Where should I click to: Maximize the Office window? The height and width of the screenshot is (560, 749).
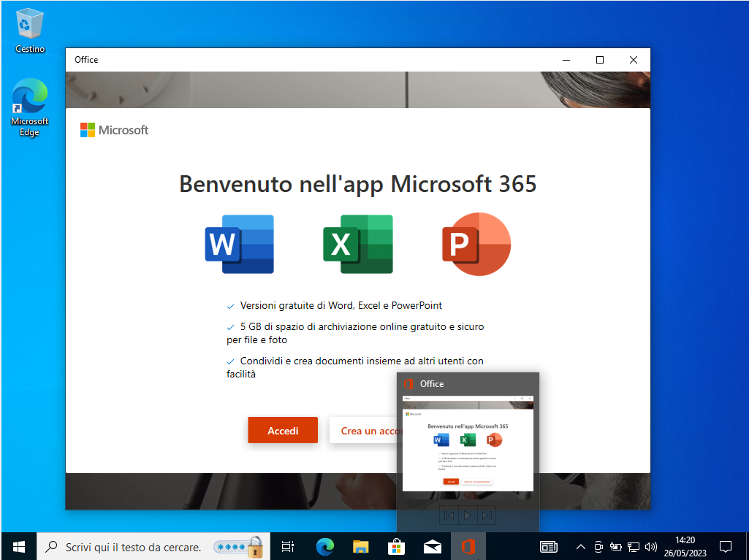click(x=600, y=60)
